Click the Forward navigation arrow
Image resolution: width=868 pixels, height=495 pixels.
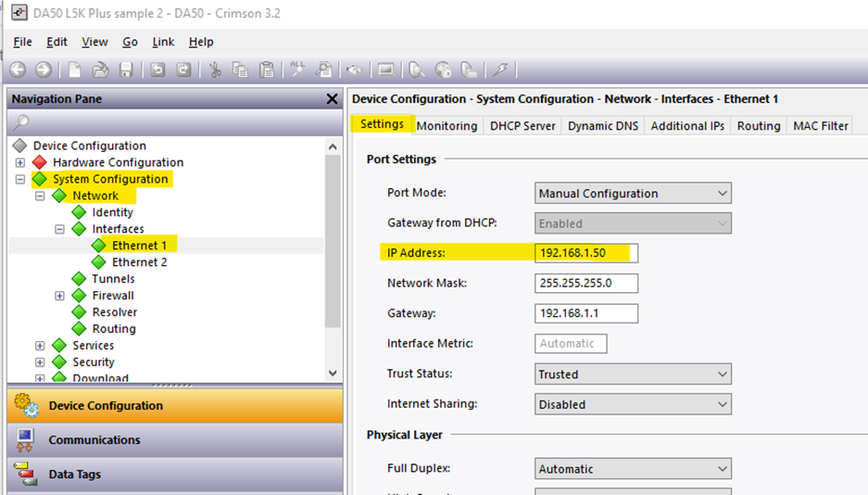click(x=44, y=70)
